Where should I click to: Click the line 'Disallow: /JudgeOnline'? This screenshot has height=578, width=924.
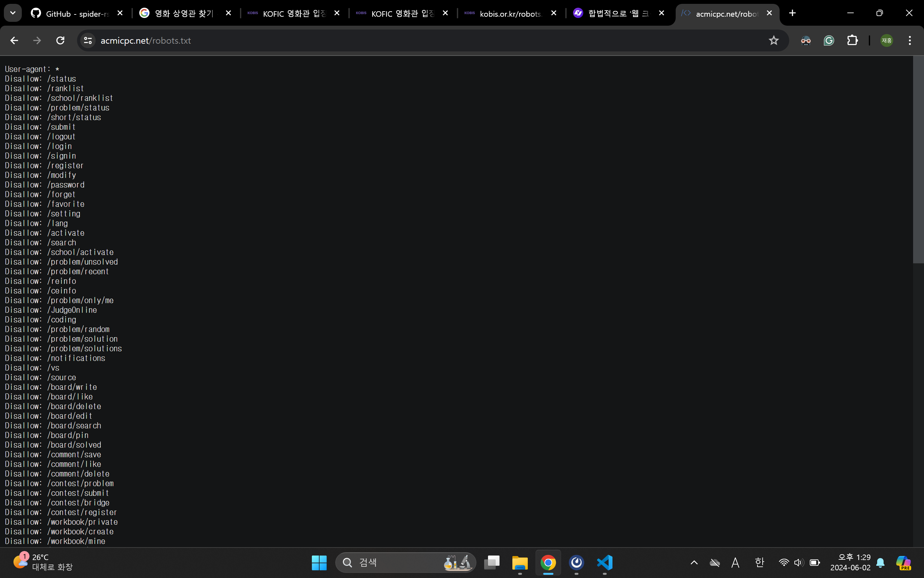[x=51, y=310]
